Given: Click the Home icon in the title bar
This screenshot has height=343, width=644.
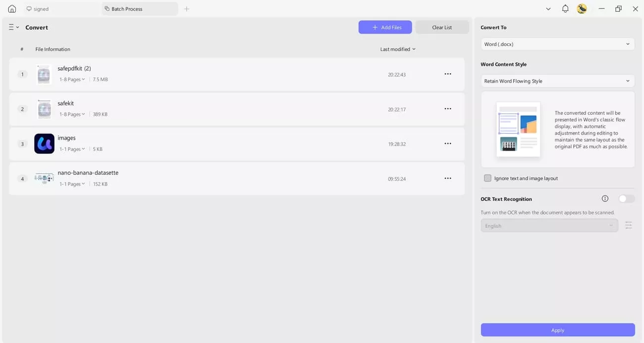Looking at the screenshot, I should pos(12,9).
